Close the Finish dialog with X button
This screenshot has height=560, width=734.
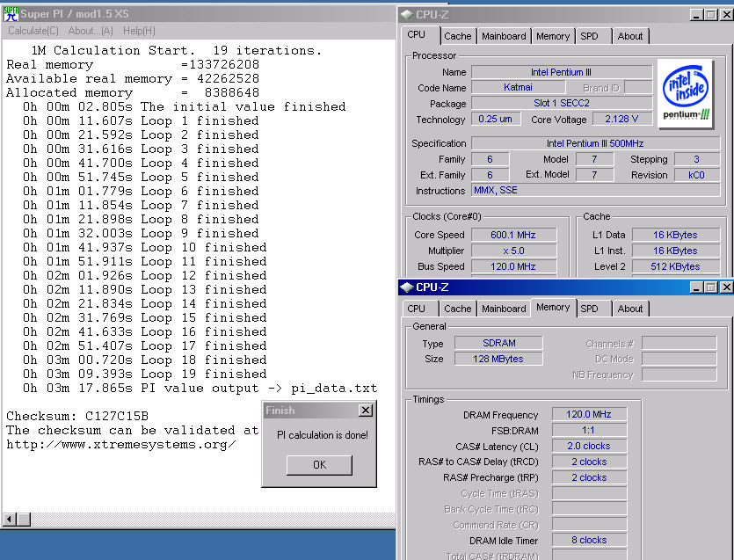point(366,411)
